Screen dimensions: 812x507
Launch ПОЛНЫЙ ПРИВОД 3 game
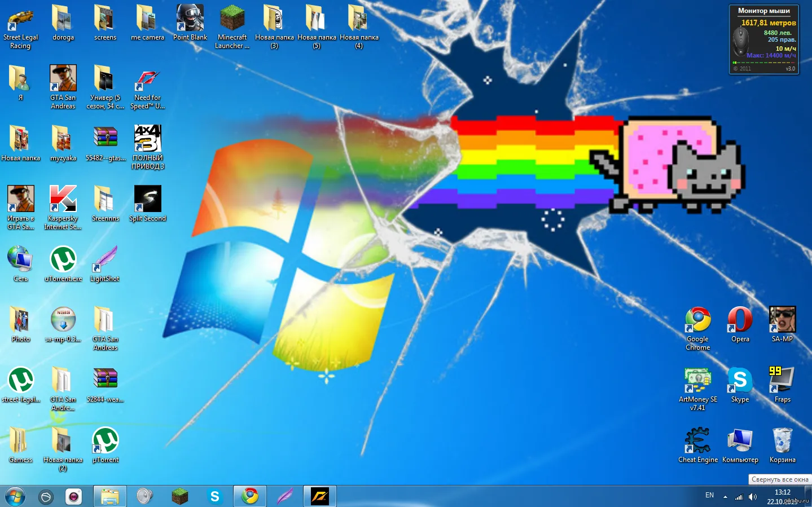147,147
